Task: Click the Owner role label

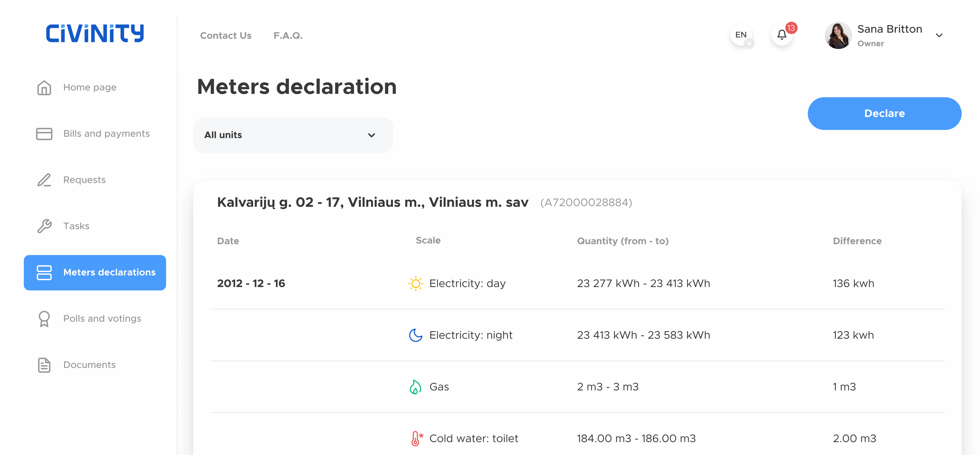Action: (871, 44)
